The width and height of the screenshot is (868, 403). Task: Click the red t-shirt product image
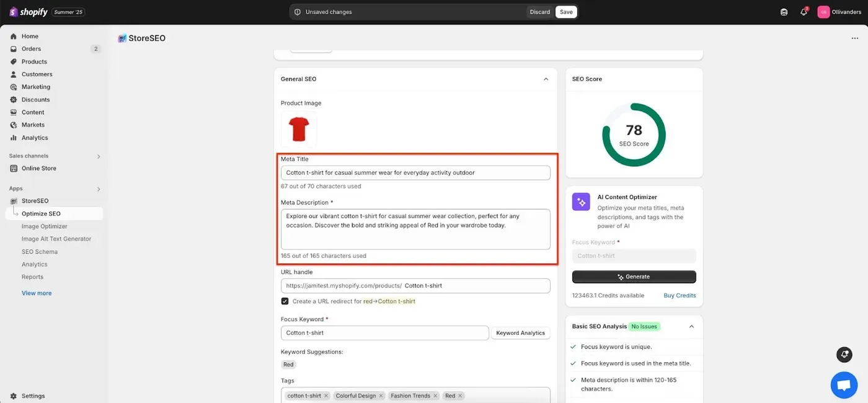pos(299,130)
